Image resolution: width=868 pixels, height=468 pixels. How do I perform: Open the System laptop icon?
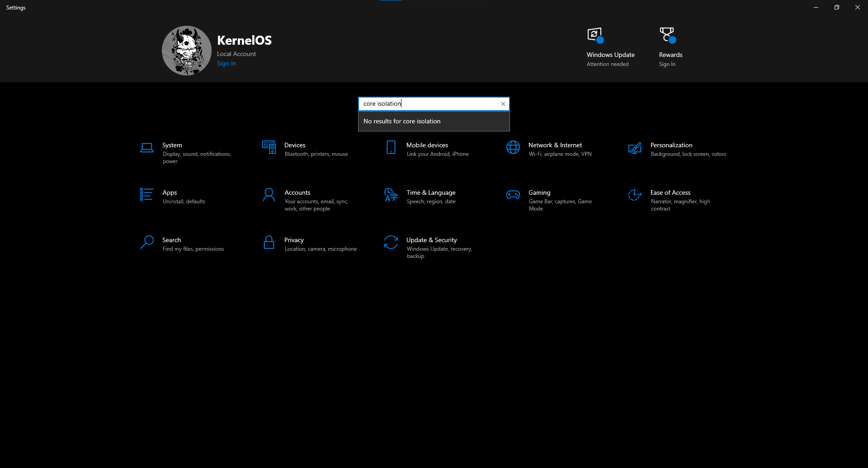pyautogui.click(x=147, y=147)
